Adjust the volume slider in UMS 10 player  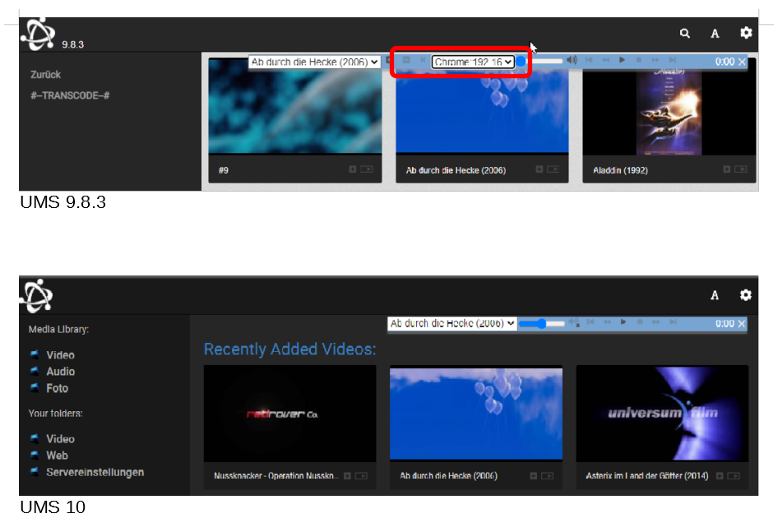542,324
